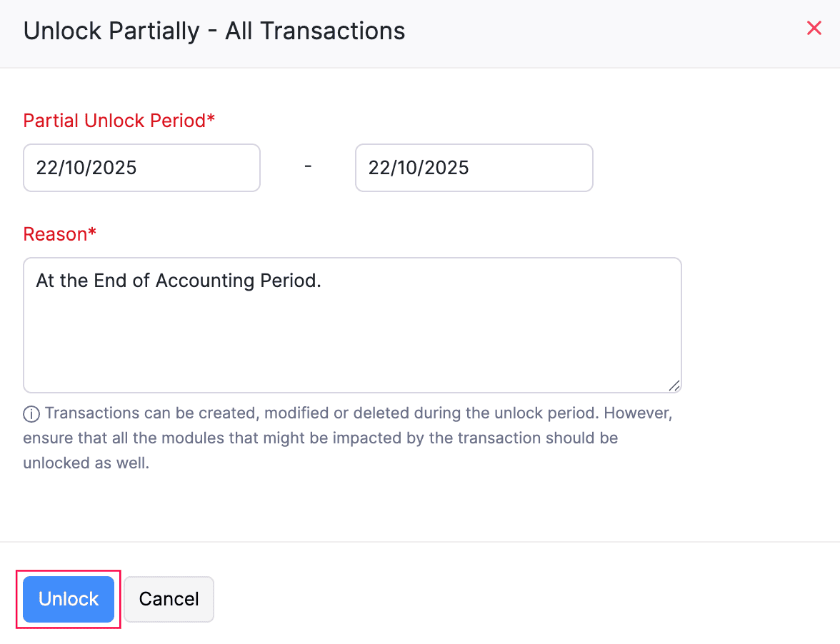
Task: Click the dash between date fields
Action: [308, 166]
